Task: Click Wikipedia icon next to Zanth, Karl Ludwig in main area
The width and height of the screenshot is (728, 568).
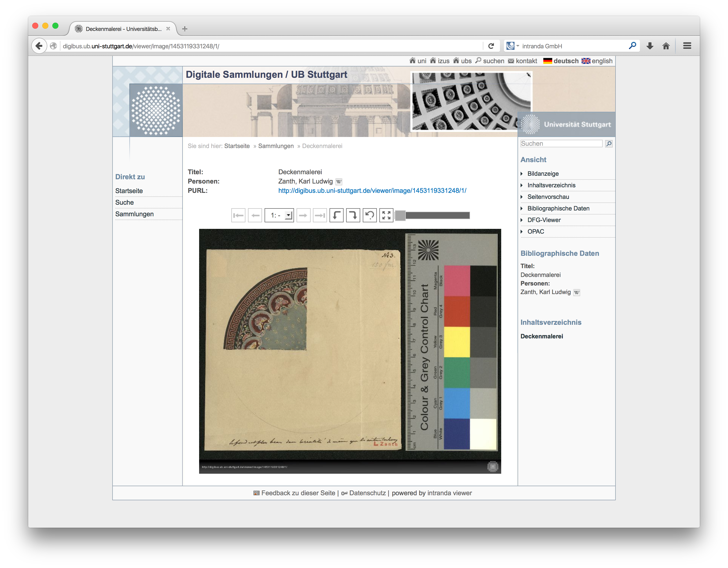Action: point(339,182)
